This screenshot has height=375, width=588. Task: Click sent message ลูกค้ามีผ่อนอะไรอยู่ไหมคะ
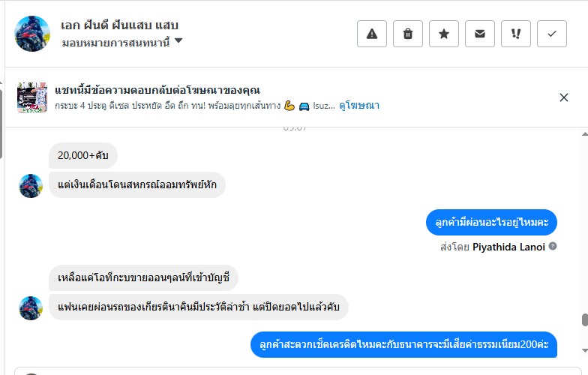[x=491, y=223]
